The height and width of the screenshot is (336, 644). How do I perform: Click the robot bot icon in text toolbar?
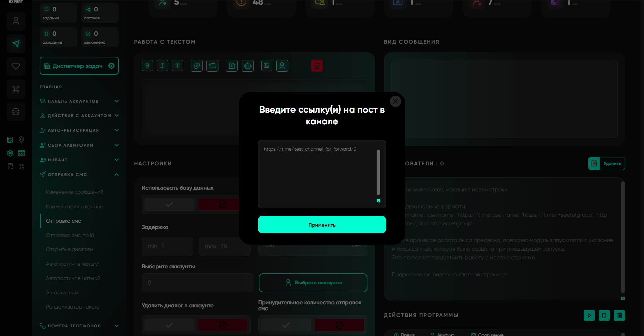(x=248, y=66)
